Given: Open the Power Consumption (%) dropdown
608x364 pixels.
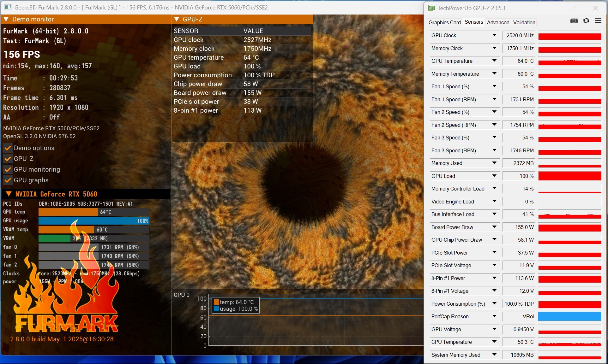Looking at the screenshot, I should [x=494, y=303].
